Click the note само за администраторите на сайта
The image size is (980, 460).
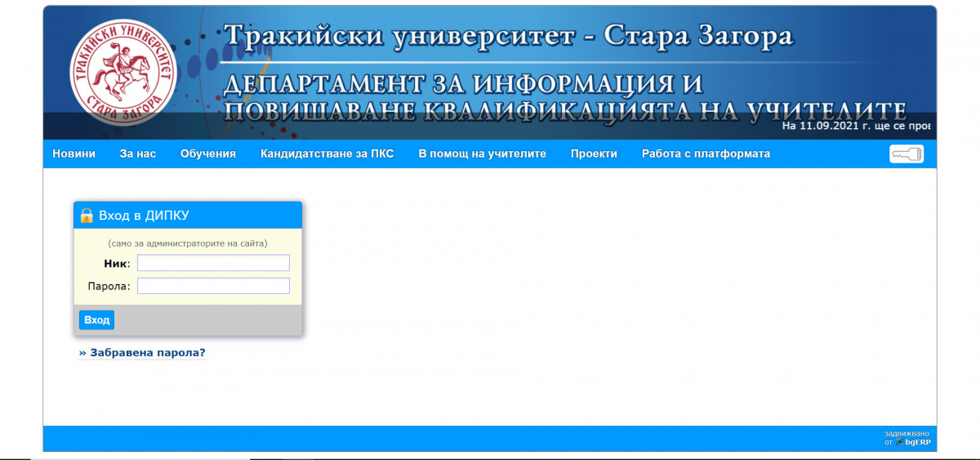188,243
